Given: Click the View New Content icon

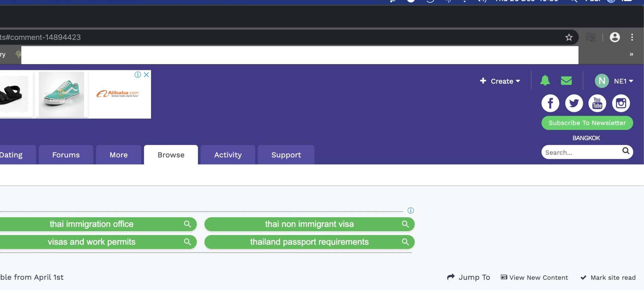Looking at the screenshot, I should 504,277.
